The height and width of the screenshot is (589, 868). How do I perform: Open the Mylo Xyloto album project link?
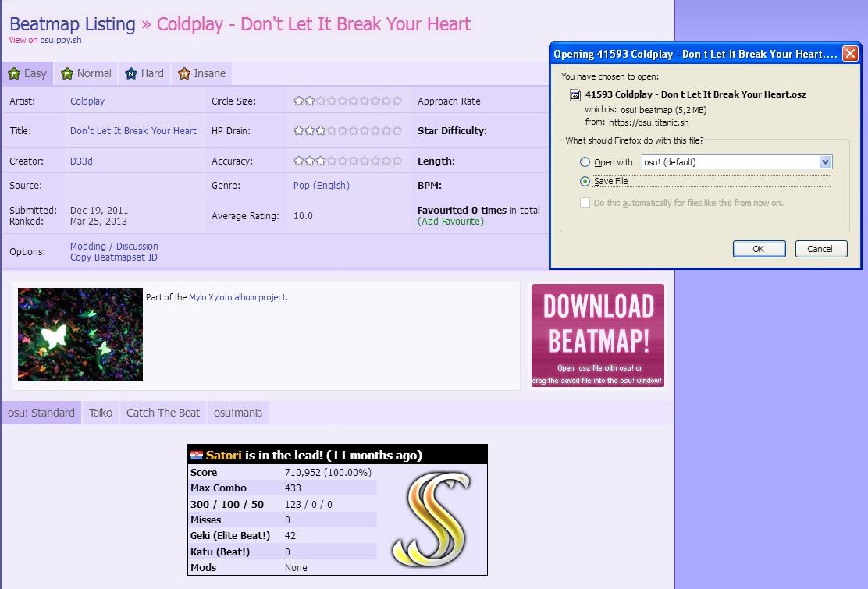click(x=237, y=297)
